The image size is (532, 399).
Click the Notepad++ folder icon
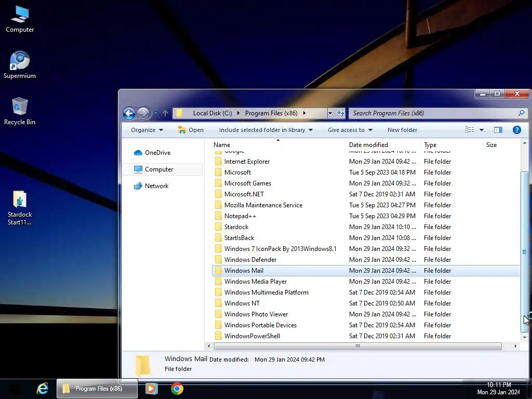pos(218,216)
